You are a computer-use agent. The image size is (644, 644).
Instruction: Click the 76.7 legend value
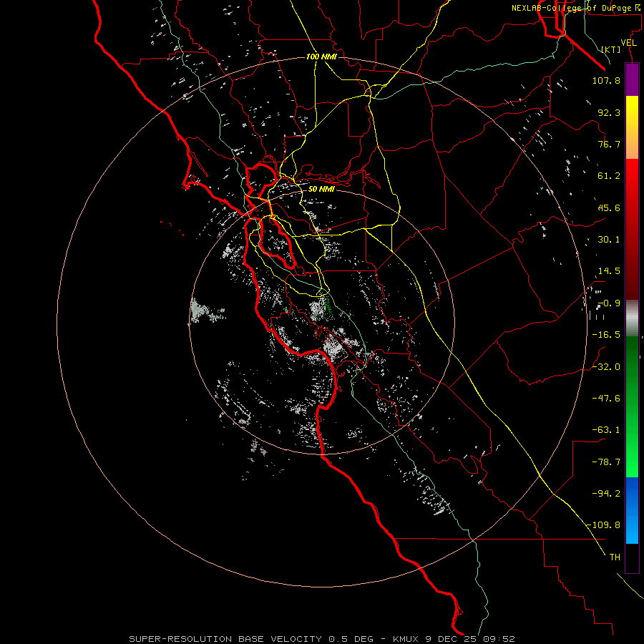tap(609, 144)
